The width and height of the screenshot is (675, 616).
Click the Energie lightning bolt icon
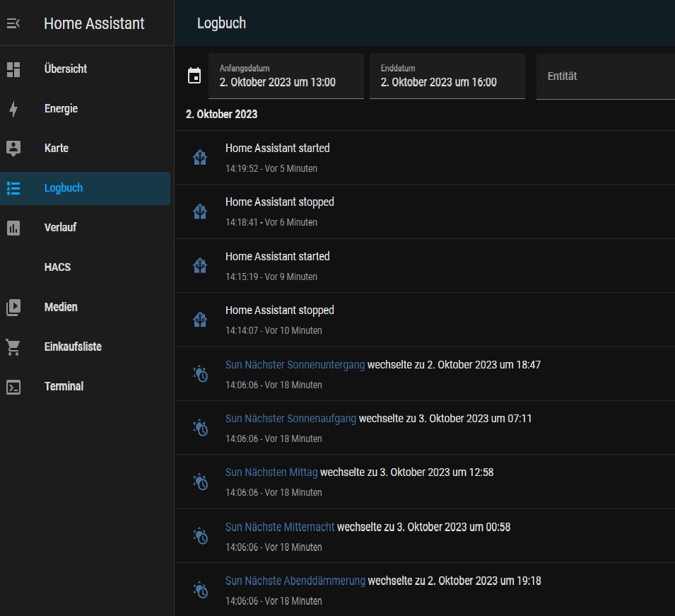(x=13, y=109)
